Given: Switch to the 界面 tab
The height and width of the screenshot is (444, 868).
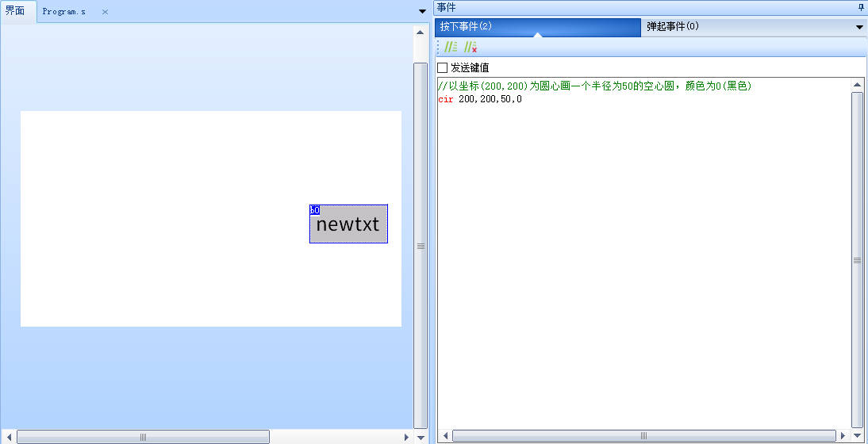Looking at the screenshot, I should point(16,11).
